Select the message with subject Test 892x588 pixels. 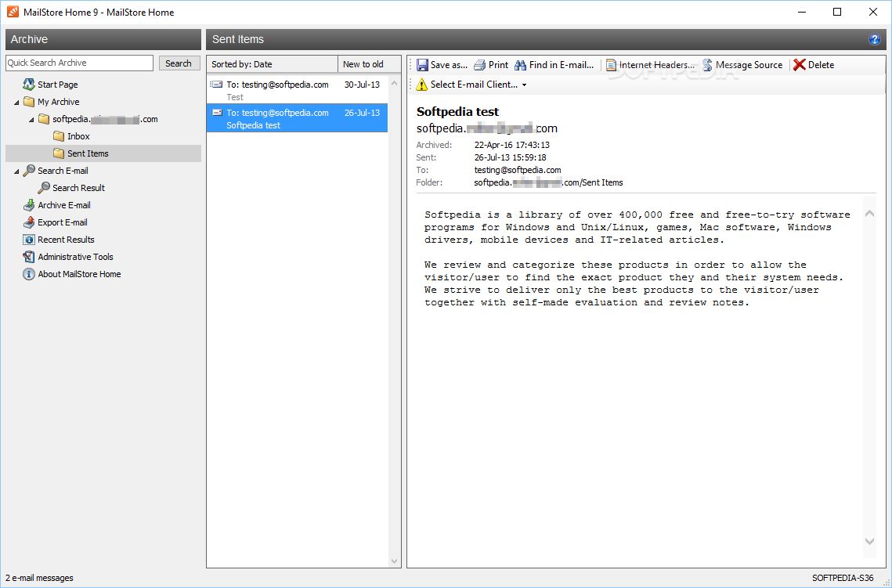[297, 90]
